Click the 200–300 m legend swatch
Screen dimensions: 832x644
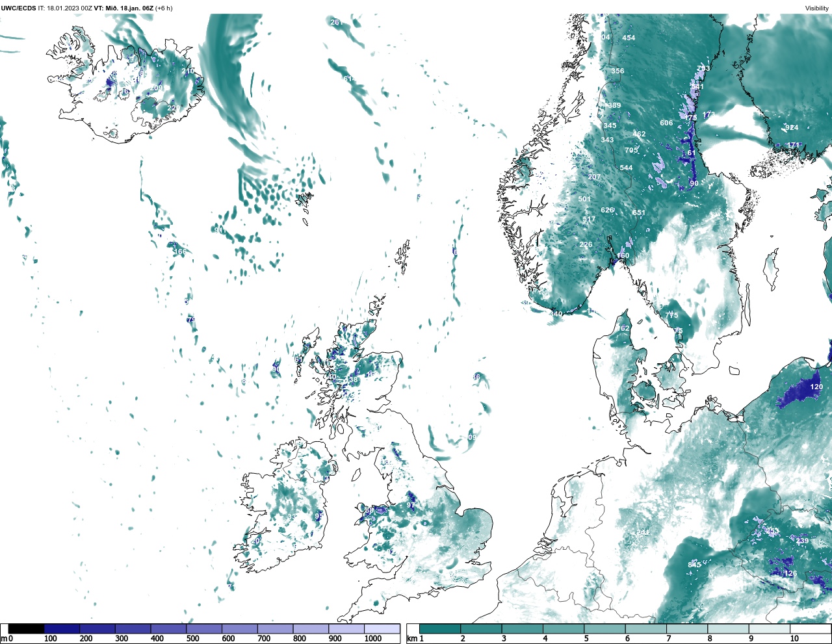97,628
